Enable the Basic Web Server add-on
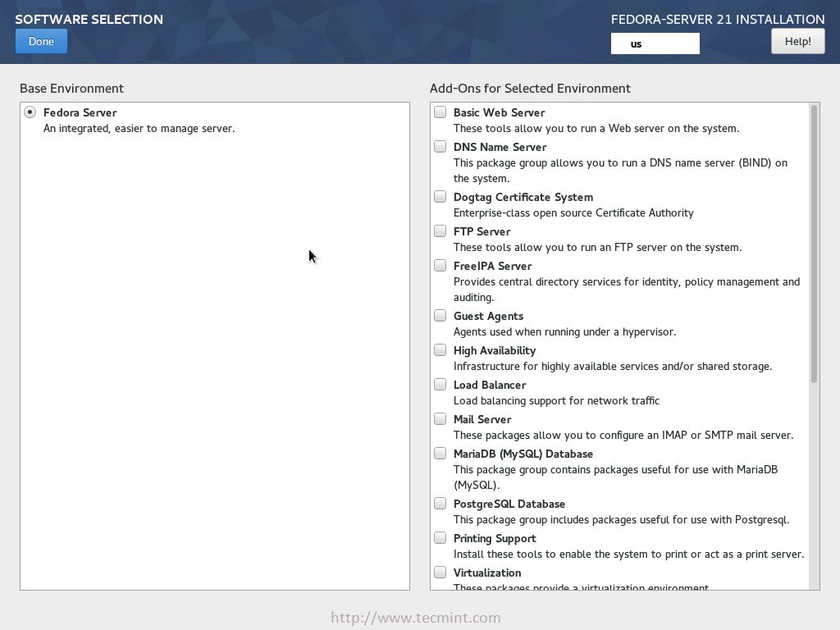 coord(441,112)
